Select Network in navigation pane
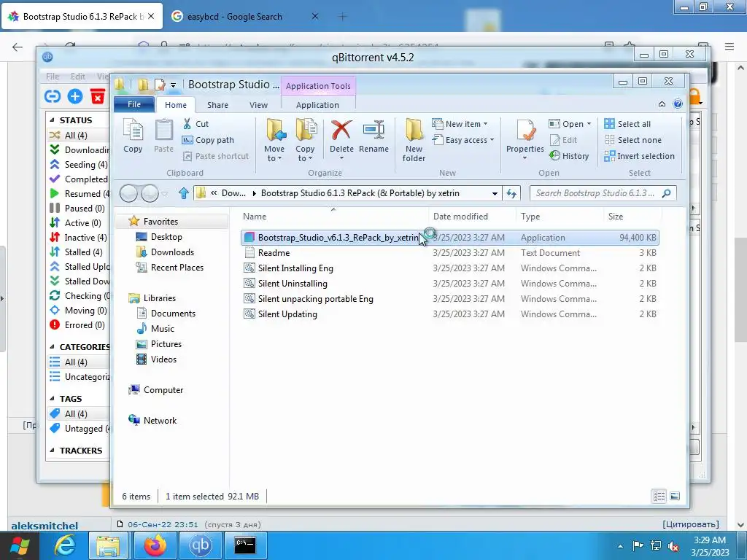This screenshot has height=560, width=747. click(160, 421)
